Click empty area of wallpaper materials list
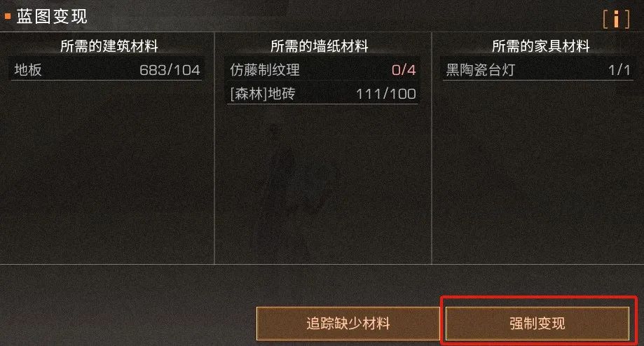Viewport: 644px width, 346px height. pos(322,185)
